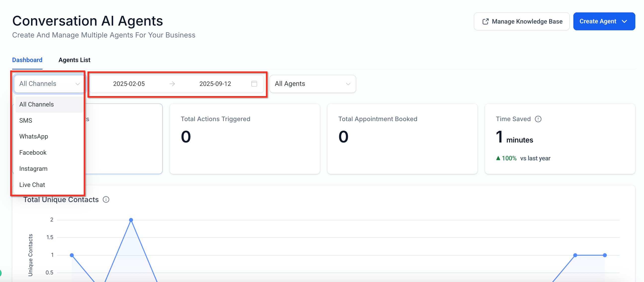Click the Total Unique Contacts info icon
Image resolution: width=644 pixels, height=282 pixels.
106,199
